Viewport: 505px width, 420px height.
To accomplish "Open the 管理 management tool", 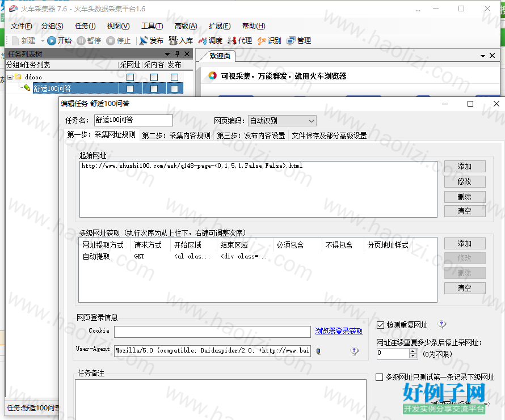I will (x=299, y=41).
